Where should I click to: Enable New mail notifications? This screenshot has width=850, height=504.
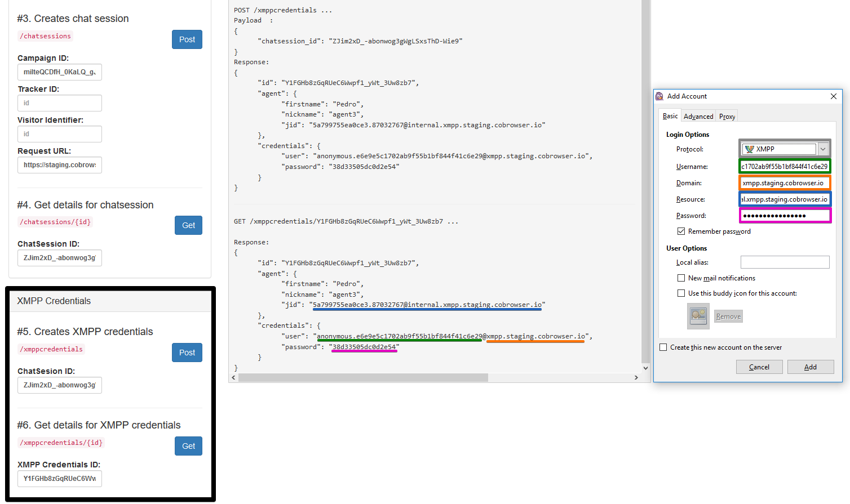[681, 278]
